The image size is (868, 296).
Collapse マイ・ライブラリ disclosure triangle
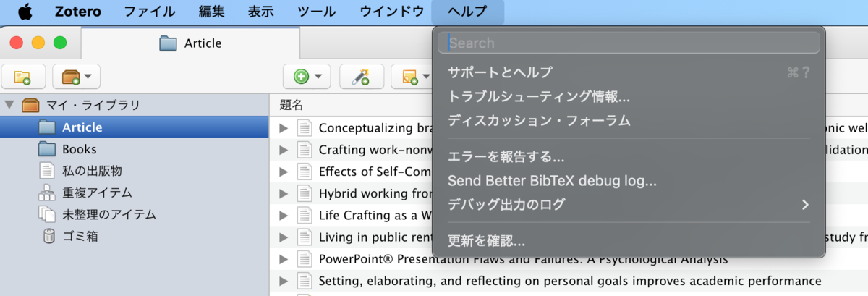(9, 105)
